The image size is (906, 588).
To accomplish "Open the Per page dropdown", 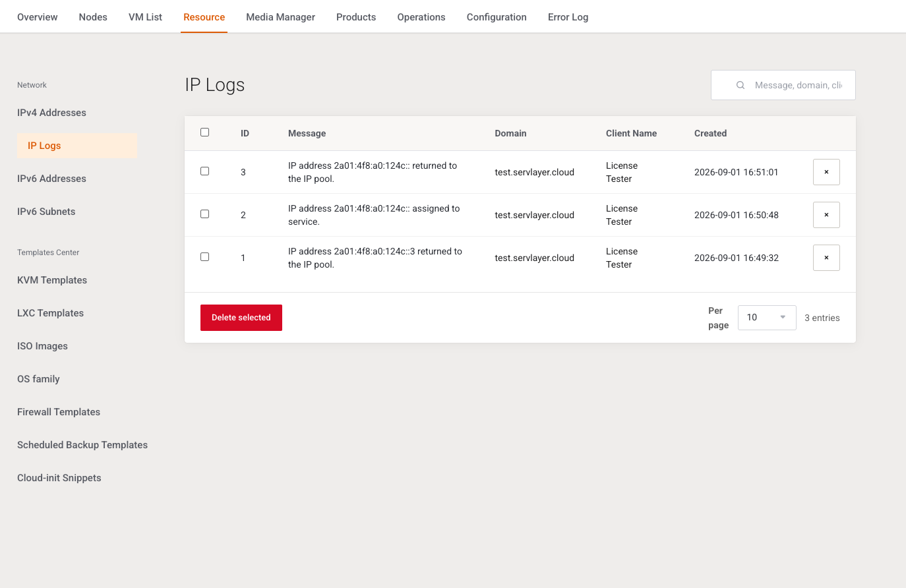I will click(x=767, y=318).
